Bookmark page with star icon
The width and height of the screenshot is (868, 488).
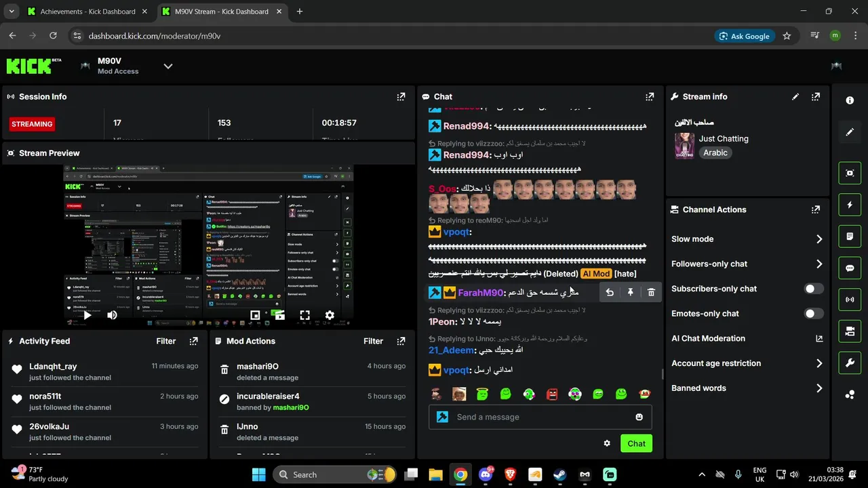787,36
